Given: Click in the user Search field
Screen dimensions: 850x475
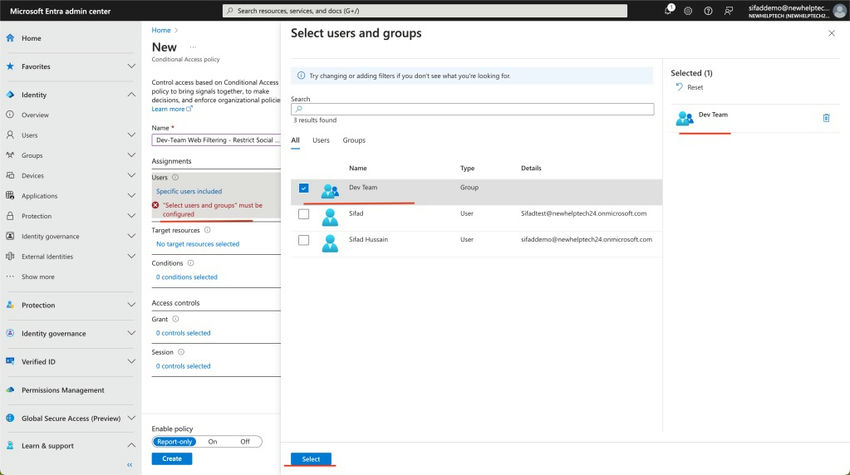Looking at the screenshot, I should coord(472,109).
